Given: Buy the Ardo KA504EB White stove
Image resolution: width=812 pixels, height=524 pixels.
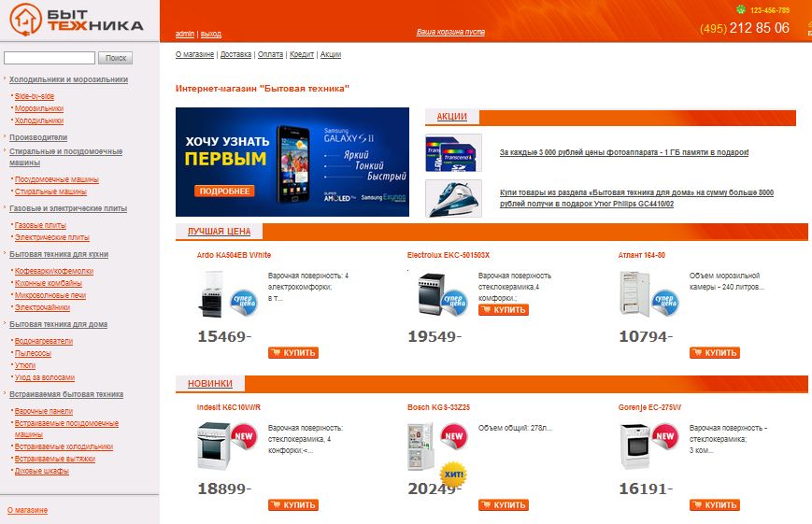Looking at the screenshot, I should 293,353.
